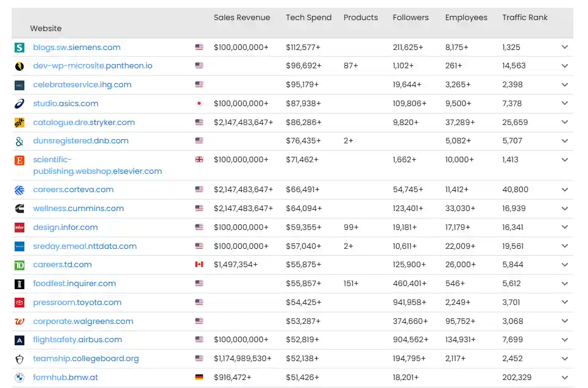Open corporate.walgreens.com link

click(x=83, y=322)
